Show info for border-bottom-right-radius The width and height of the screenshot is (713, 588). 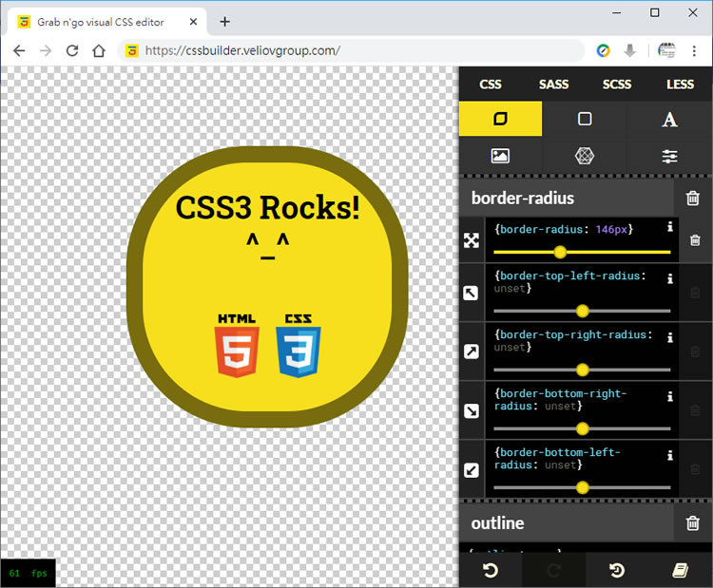(670, 396)
